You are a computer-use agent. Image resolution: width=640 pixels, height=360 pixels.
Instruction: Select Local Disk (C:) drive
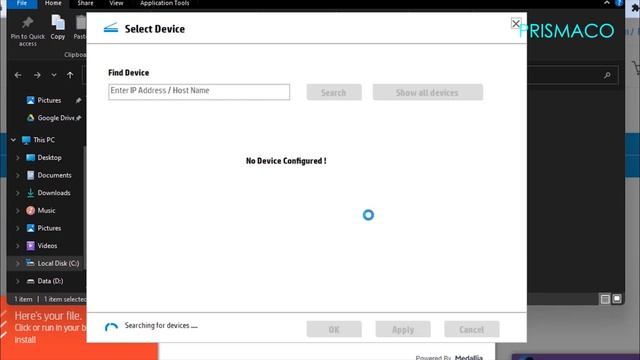tap(53, 263)
